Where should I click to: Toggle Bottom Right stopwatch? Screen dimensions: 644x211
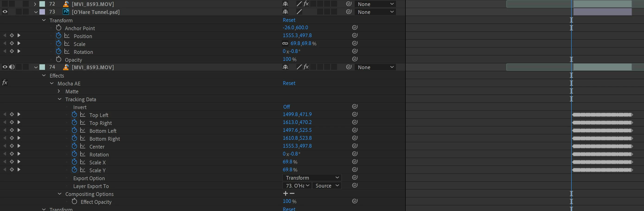point(74,138)
